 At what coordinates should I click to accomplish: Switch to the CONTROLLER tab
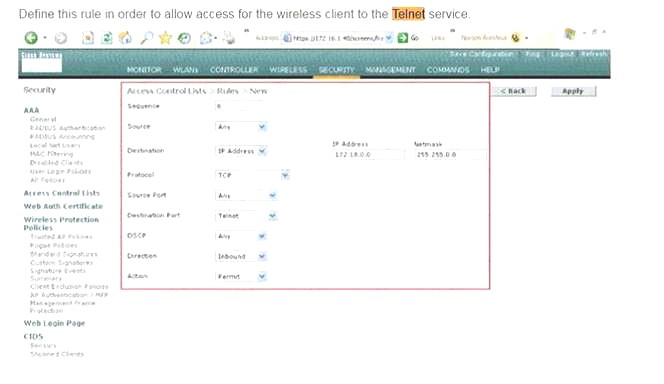pyautogui.click(x=234, y=70)
